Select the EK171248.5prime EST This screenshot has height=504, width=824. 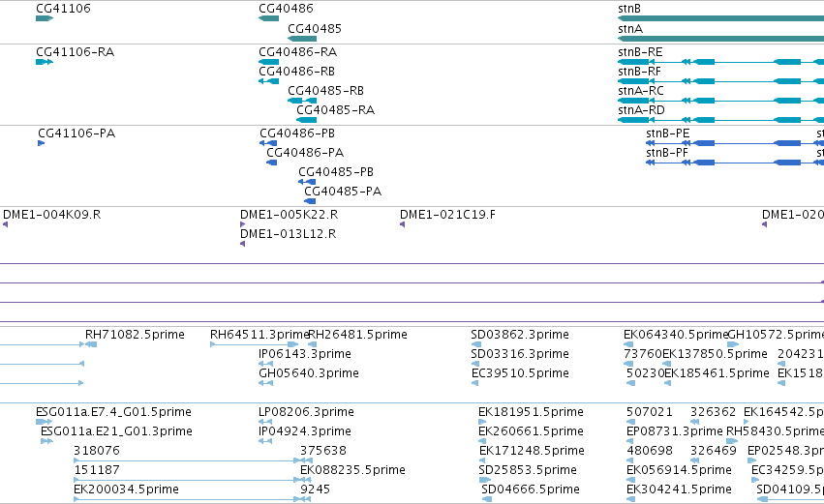(x=483, y=460)
